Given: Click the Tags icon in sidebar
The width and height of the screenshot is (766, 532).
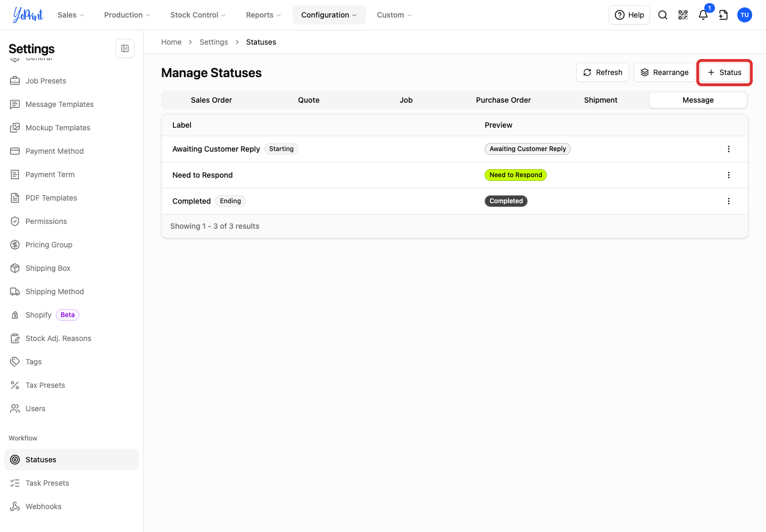Looking at the screenshot, I should [x=15, y=362].
